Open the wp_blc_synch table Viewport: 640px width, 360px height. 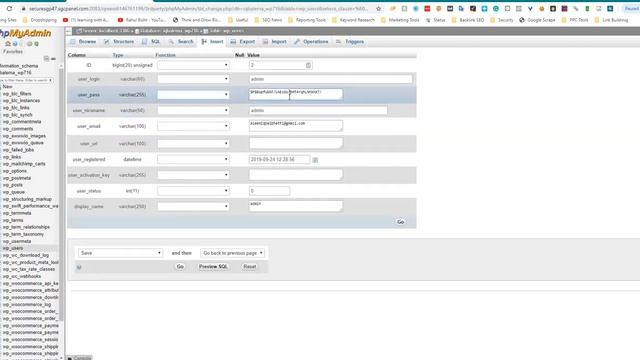pos(18,115)
